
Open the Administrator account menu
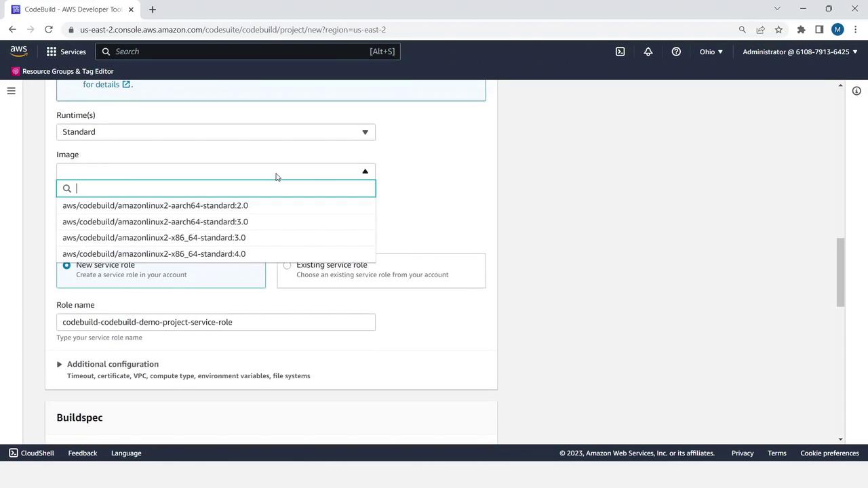pyautogui.click(x=800, y=52)
